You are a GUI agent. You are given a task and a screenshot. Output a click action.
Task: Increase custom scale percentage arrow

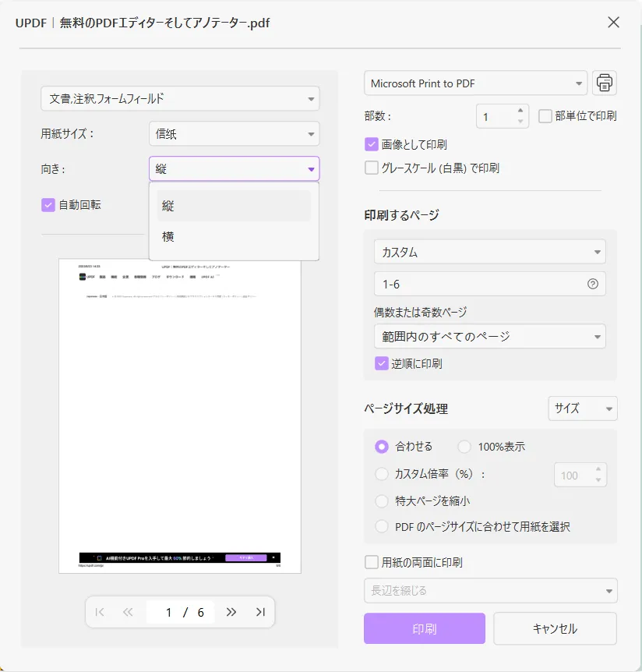[598, 469]
